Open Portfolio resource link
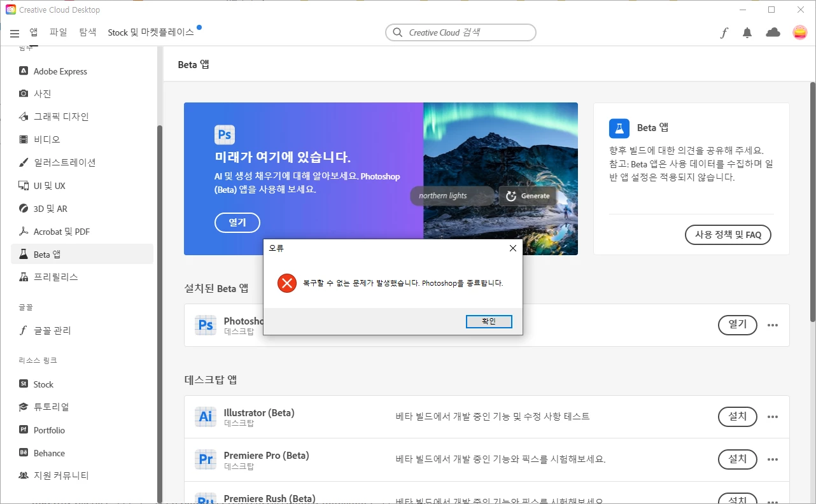816x504 pixels. point(82,430)
